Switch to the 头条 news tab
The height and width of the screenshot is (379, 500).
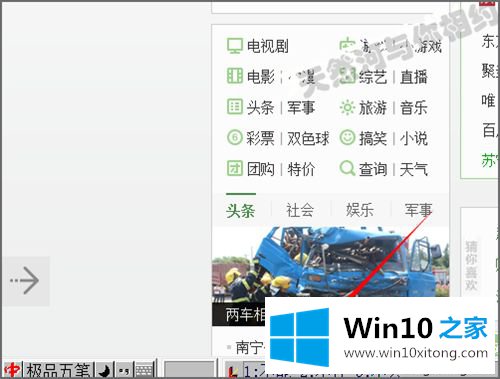[241, 210]
